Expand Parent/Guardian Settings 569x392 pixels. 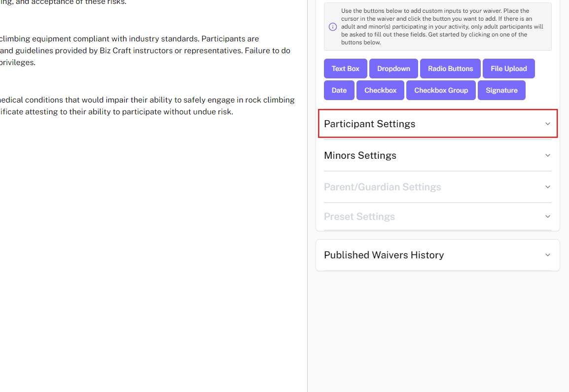click(x=382, y=187)
